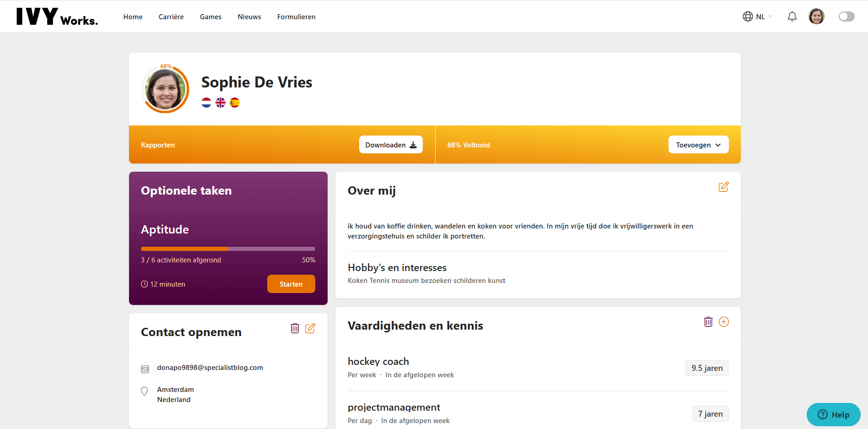Edit the Over mij section

click(723, 187)
